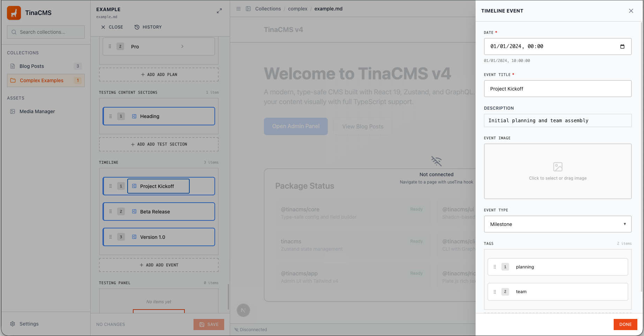The width and height of the screenshot is (644, 336).
Task: Select Blog Posts collection
Action: coord(46,66)
